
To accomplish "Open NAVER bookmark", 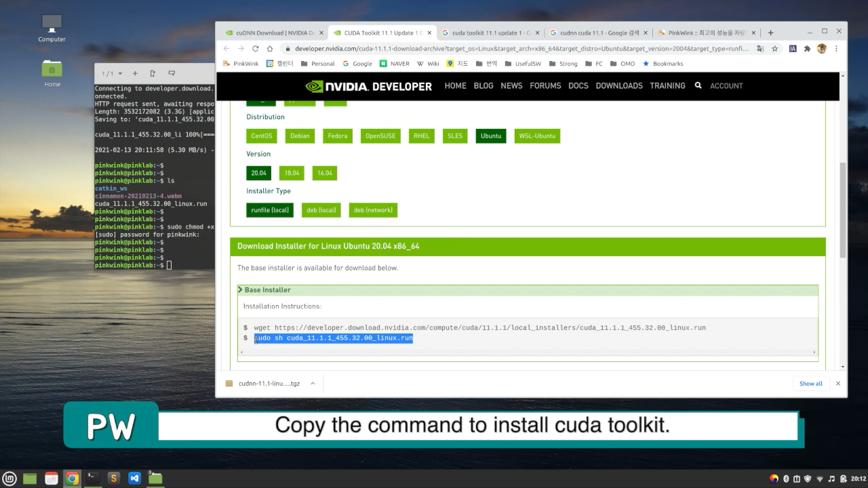I will click(394, 64).
